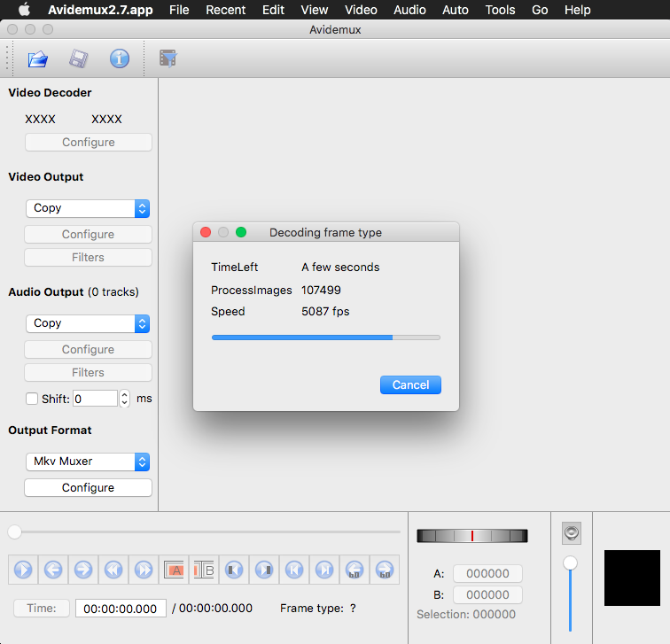Open a video file with the folder icon
670x644 pixels.
click(37, 59)
